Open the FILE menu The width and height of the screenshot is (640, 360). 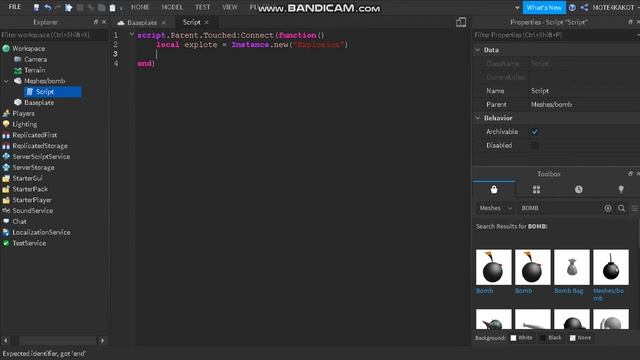(15, 7)
